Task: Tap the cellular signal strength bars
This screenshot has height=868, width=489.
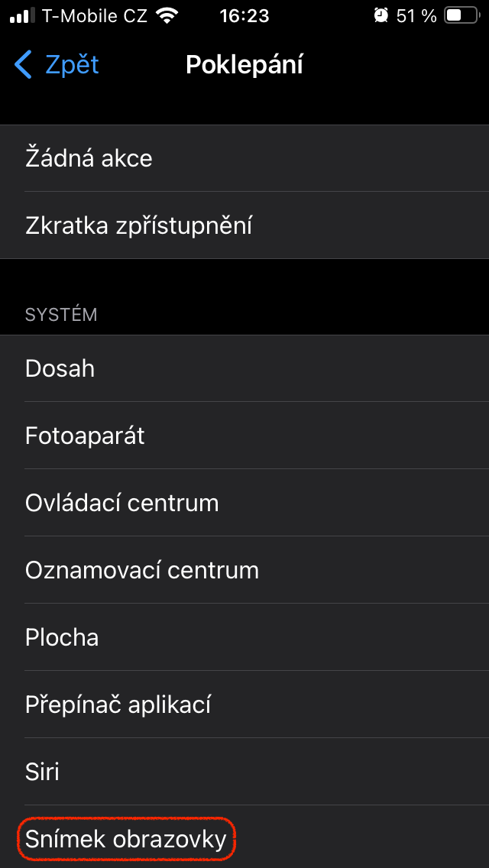Action: tap(22, 15)
